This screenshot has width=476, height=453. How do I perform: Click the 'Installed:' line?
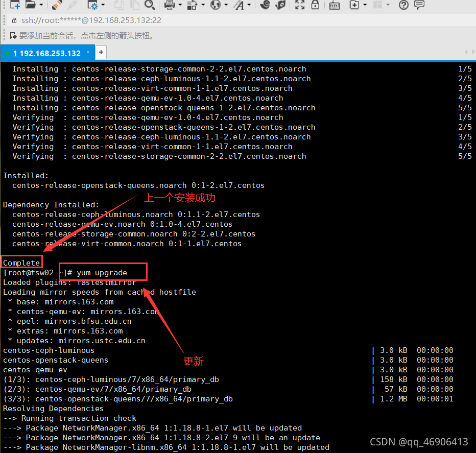click(x=26, y=176)
